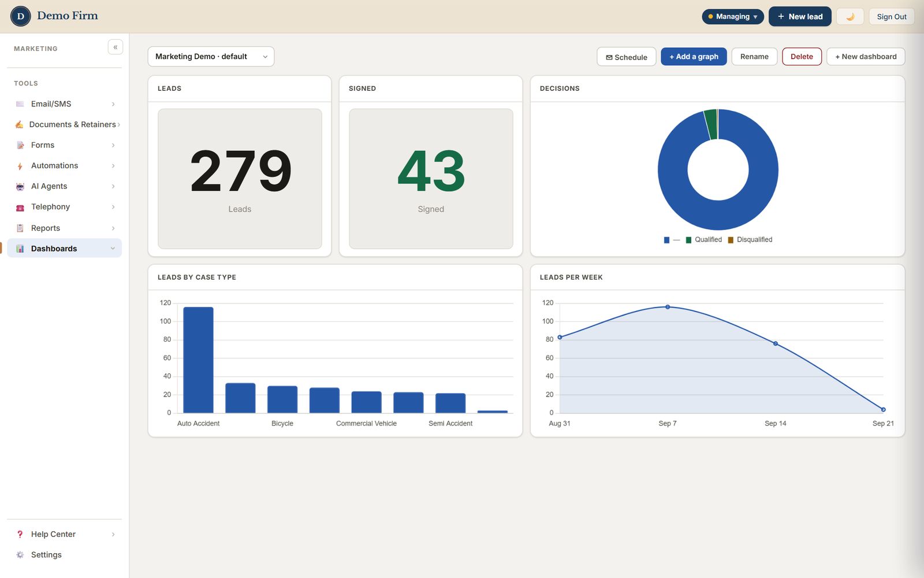
Task: Click the Bicycle bar in the chart
Action: click(x=282, y=399)
